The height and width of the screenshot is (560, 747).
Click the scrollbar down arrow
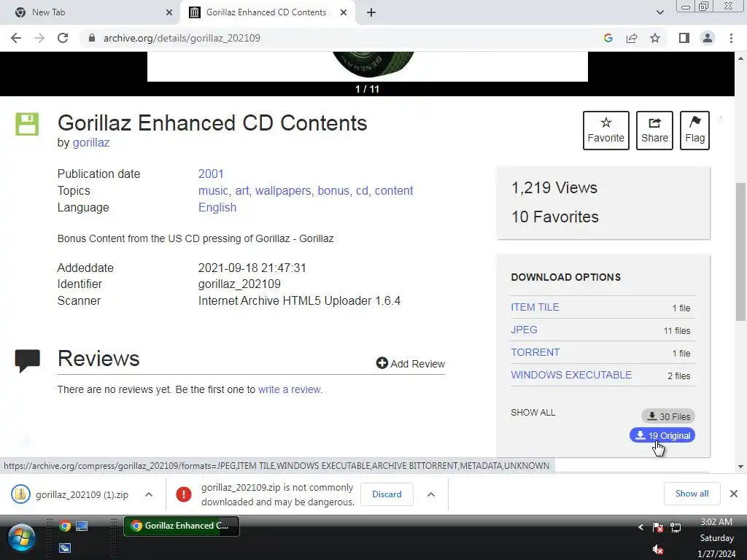(740, 467)
